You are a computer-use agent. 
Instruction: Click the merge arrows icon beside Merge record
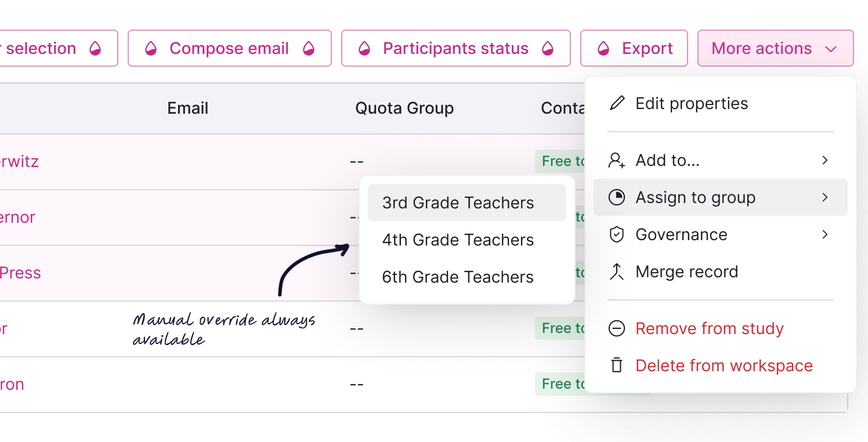[617, 271]
